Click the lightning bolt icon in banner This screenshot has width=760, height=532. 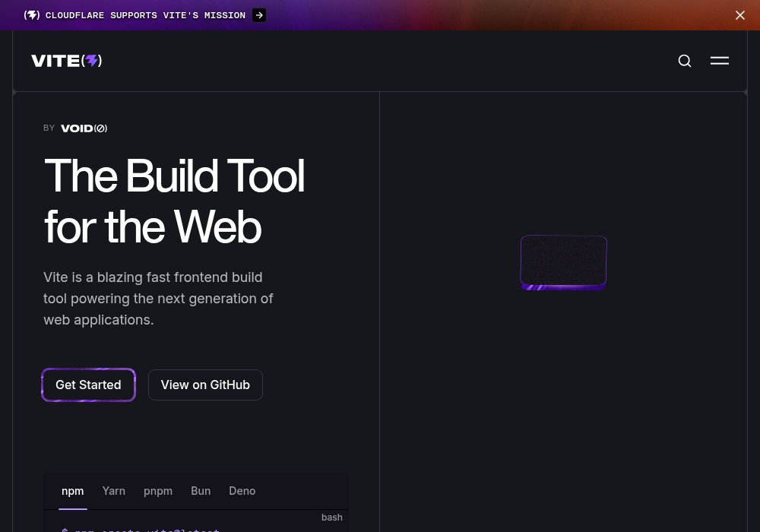click(x=31, y=15)
